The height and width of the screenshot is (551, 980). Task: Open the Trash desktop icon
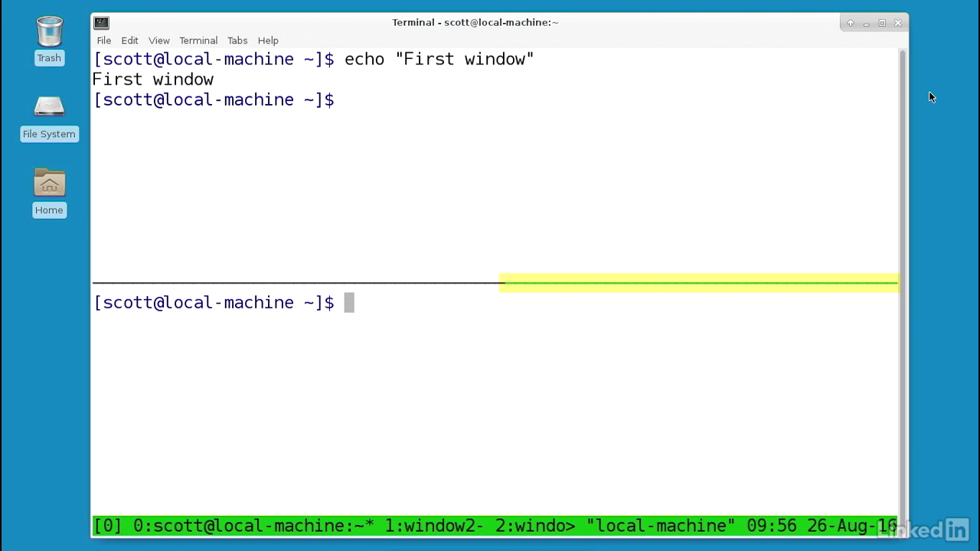click(x=49, y=40)
